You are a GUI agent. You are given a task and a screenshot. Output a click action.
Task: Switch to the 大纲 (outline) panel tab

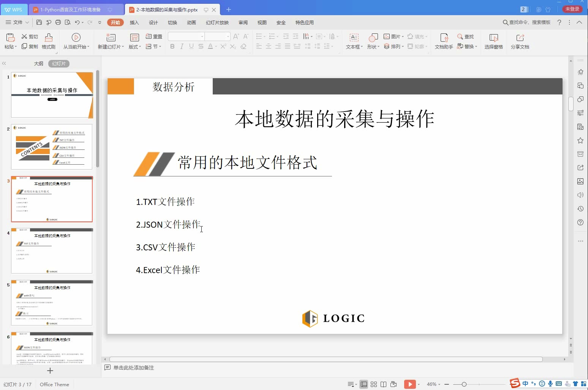38,63
